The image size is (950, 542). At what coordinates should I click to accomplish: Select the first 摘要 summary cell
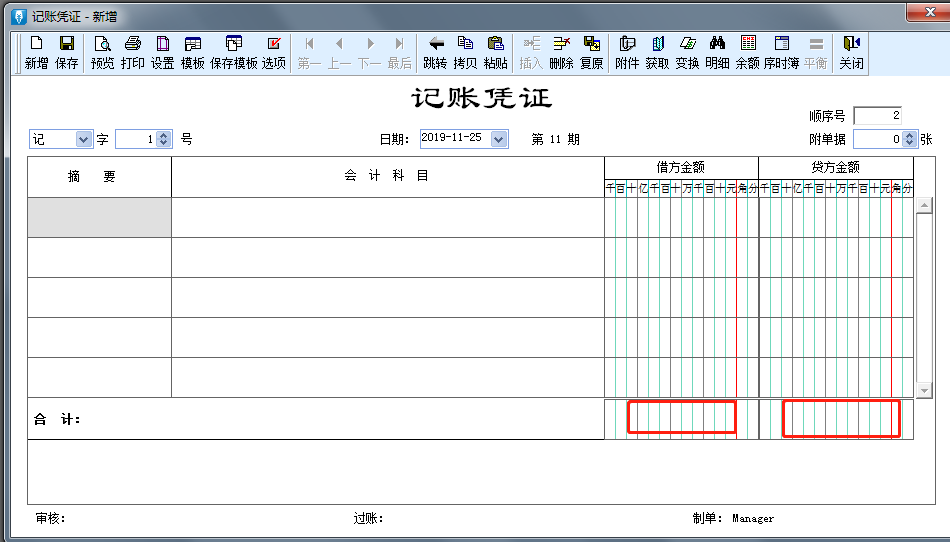tap(99, 217)
